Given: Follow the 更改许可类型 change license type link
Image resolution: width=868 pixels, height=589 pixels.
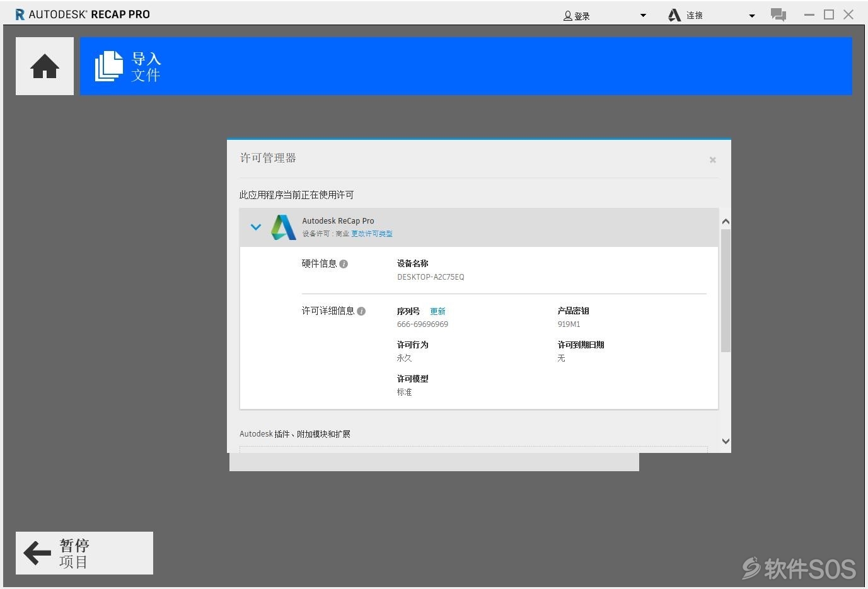Looking at the screenshot, I should tap(372, 234).
